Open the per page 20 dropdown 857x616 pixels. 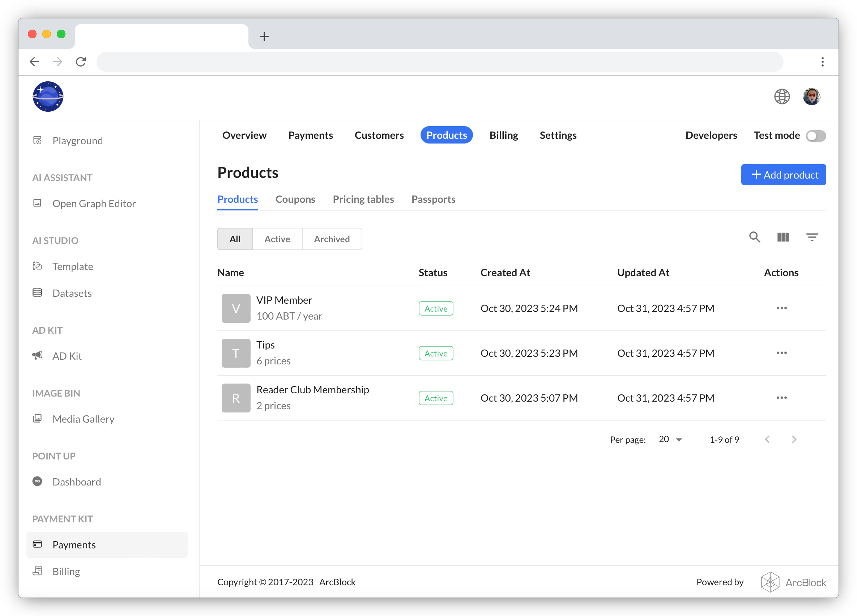pyautogui.click(x=670, y=439)
